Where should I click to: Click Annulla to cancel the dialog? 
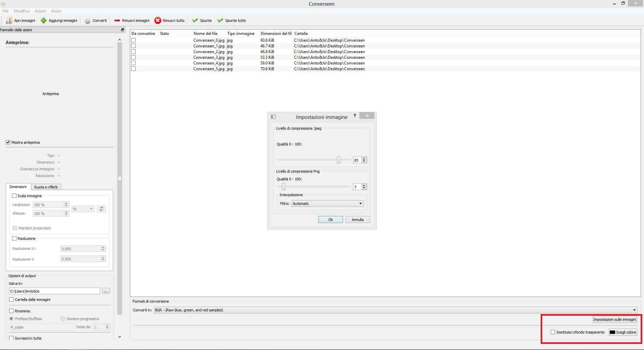coord(358,220)
